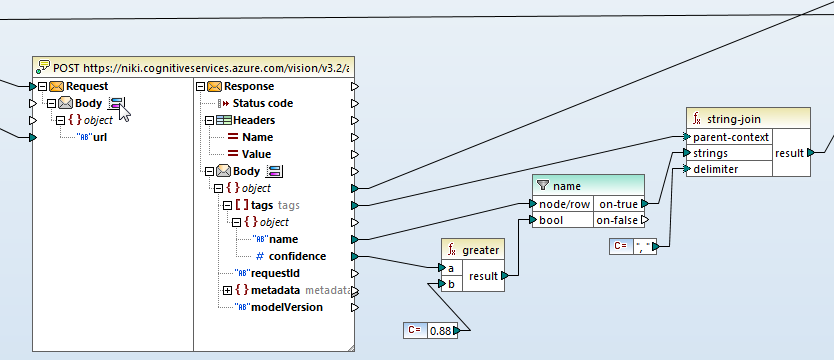Click the on-false output connector of filter
The image size is (834, 360).
(x=645, y=220)
